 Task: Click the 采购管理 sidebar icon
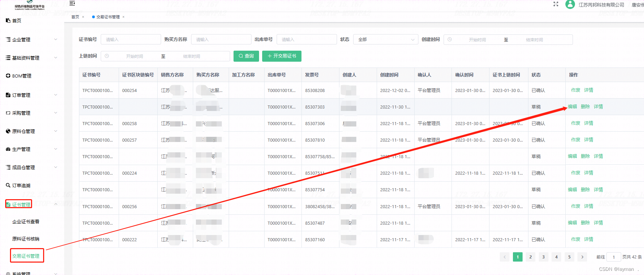click(x=8, y=113)
